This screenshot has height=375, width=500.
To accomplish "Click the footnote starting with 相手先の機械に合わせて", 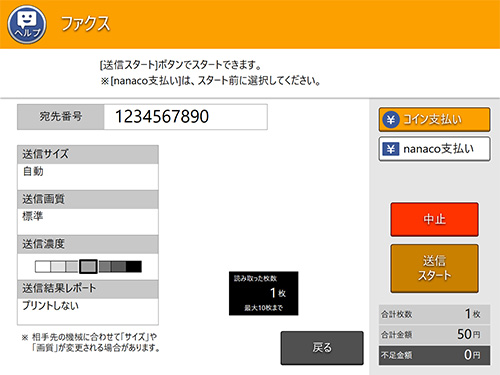I will coord(91,342).
